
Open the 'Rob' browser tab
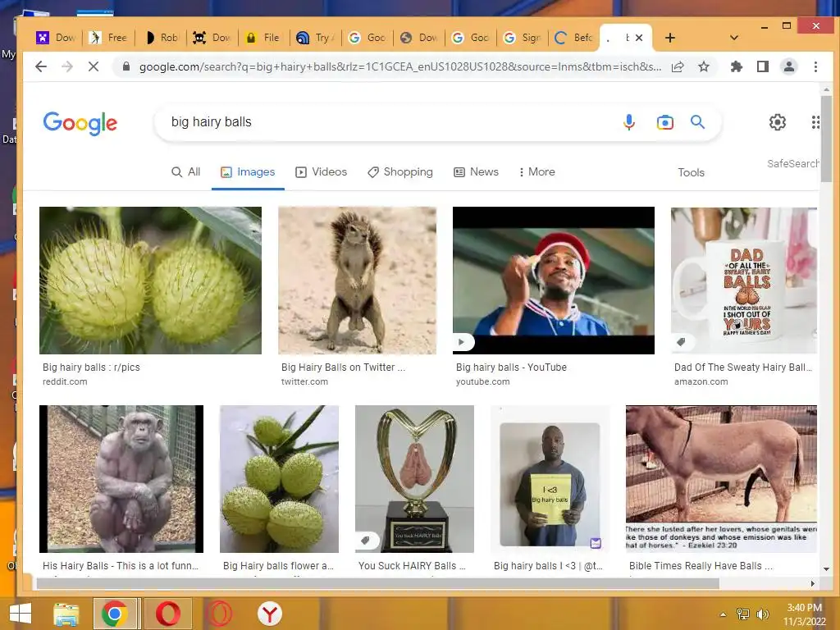162,38
